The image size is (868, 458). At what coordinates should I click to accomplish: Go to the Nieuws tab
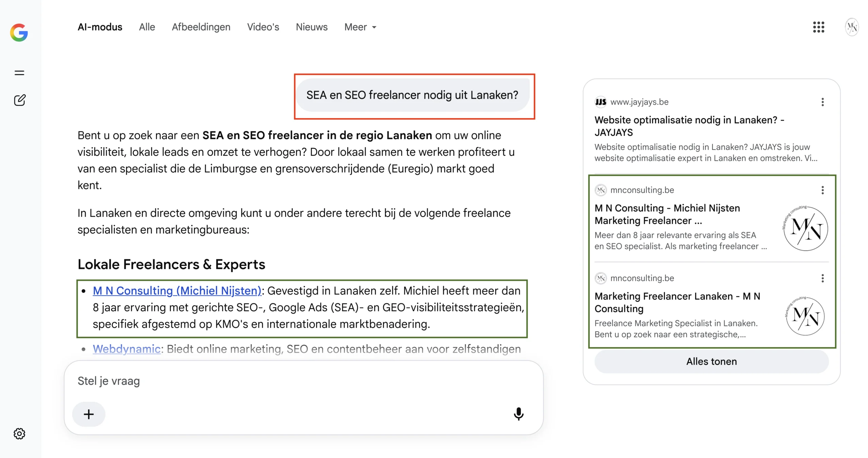coord(312,27)
